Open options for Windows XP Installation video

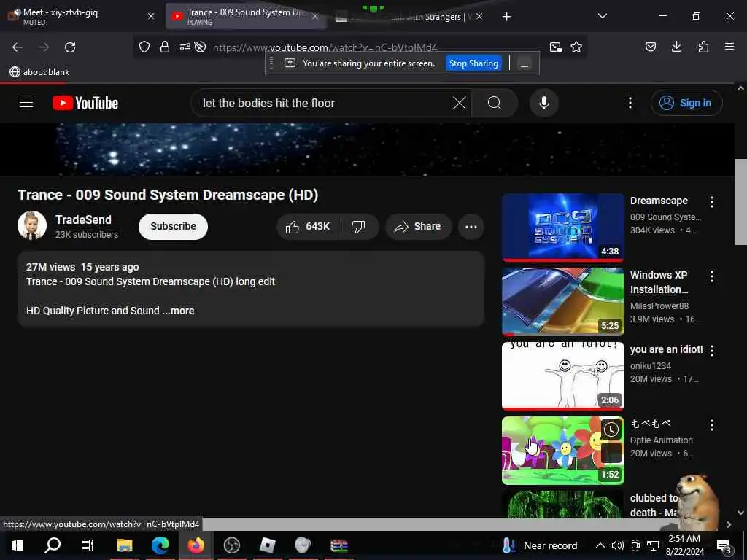point(712,276)
